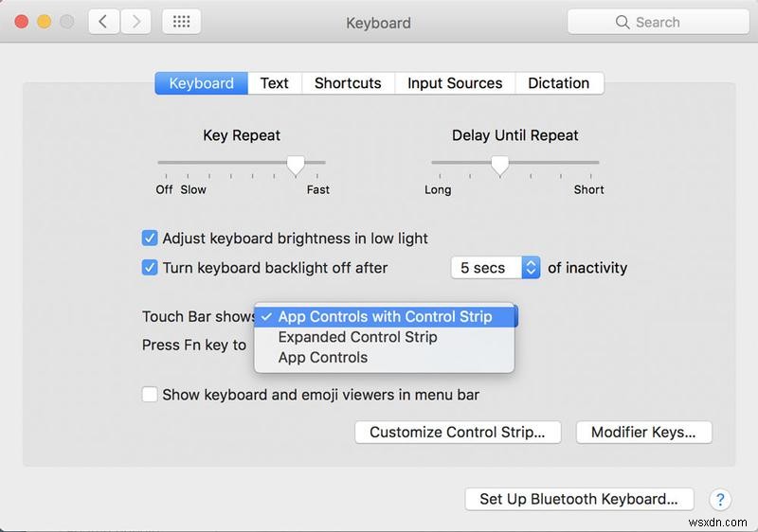Open Modifier Keys dialog

click(644, 432)
